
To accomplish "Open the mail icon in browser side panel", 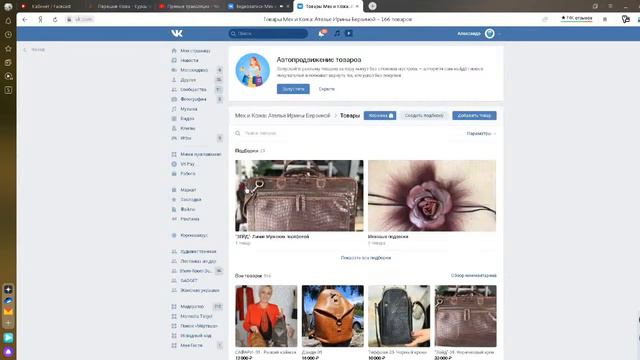I will (8, 312).
